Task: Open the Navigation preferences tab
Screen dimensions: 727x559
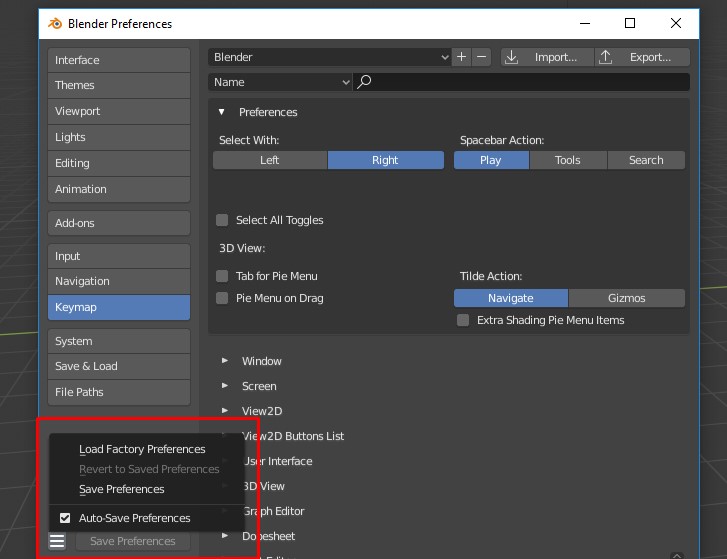Action: pos(119,281)
